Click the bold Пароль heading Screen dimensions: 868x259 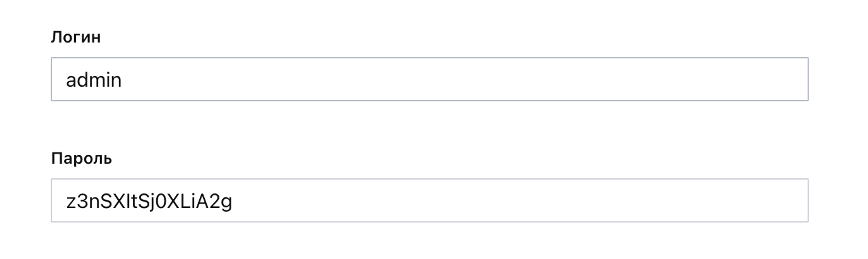tap(82, 159)
